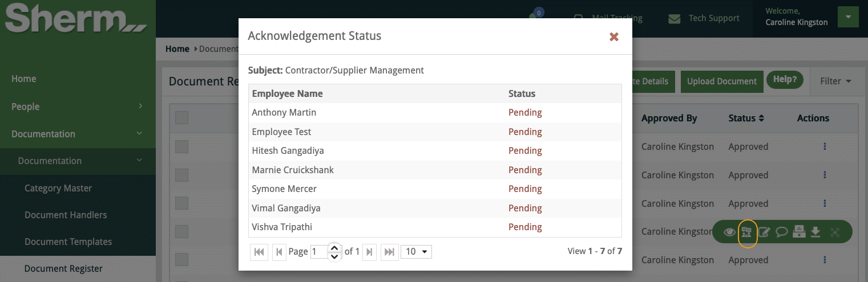This screenshot has width=868, height=282.
Task: Click the comment bubble icon in action bar
Action: pyautogui.click(x=782, y=232)
